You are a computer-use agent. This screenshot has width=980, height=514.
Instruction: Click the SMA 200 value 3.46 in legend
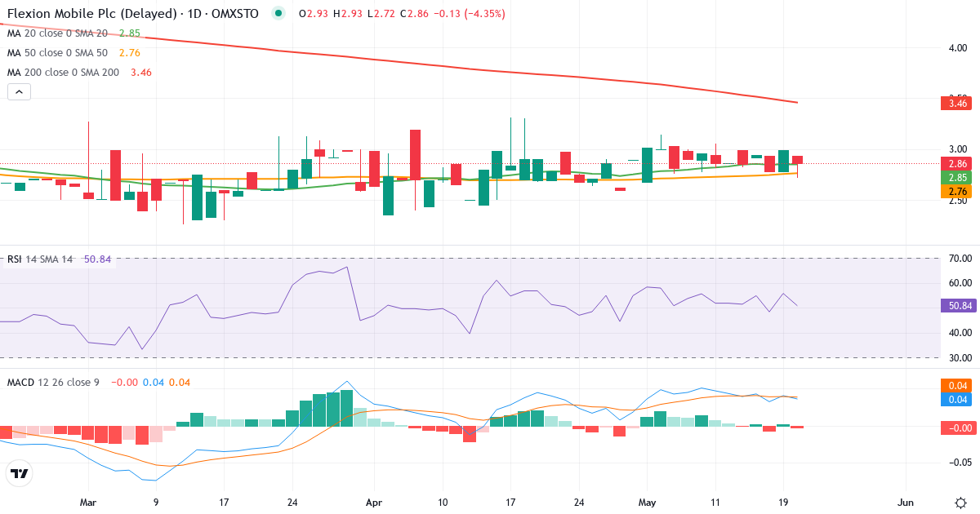(x=140, y=73)
